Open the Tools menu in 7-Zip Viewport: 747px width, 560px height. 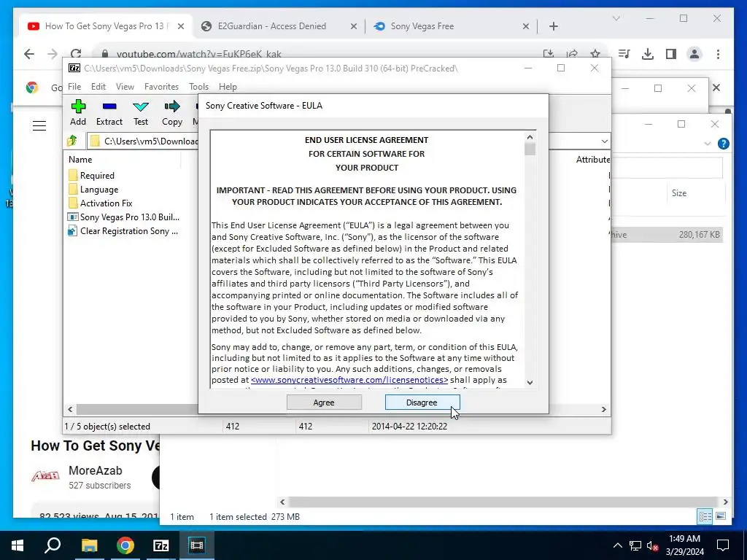click(x=198, y=87)
